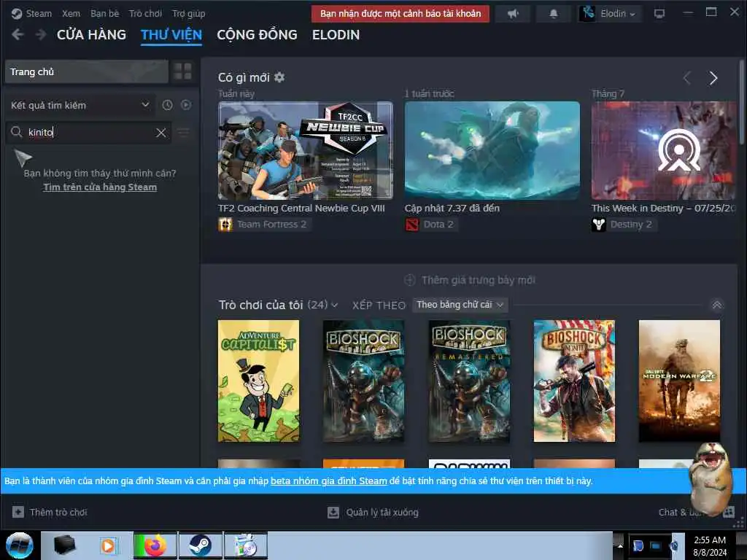Collapse the games shelf with double chevron
This screenshot has width=747, height=560.
pos(716,306)
